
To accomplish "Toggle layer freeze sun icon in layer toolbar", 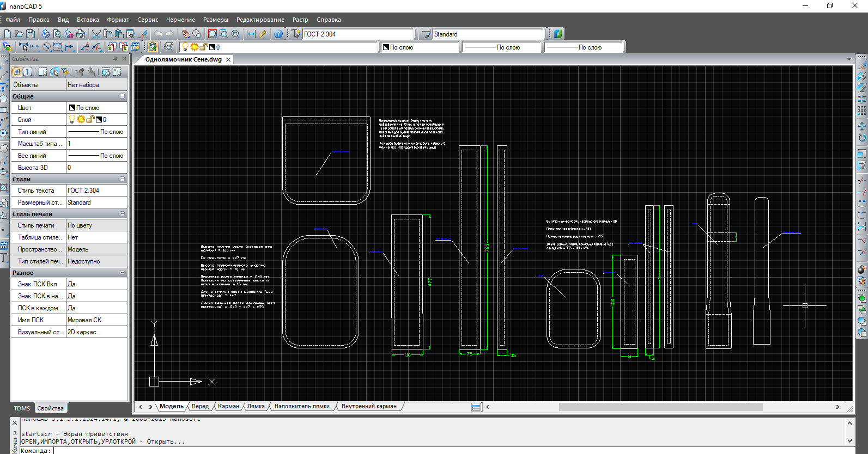I will pos(194,47).
